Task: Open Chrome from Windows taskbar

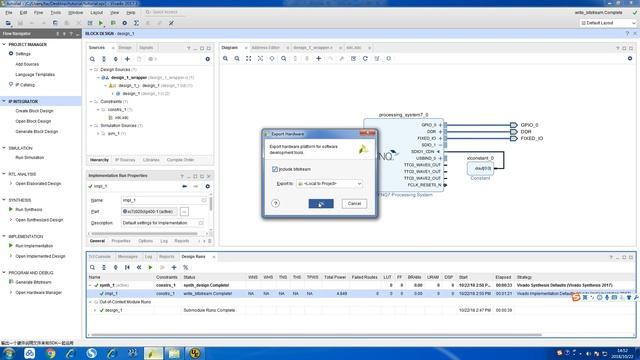Action: (x=51, y=353)
